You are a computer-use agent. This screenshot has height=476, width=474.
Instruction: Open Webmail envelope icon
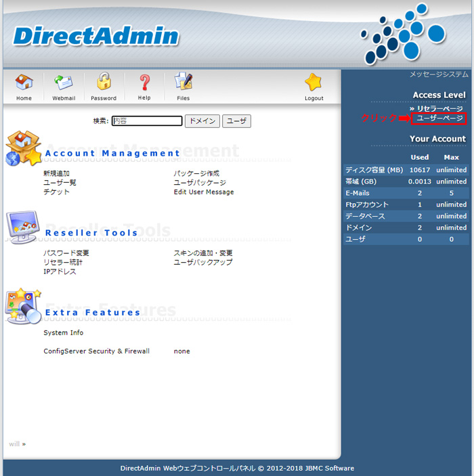click(x=64, y=83)
